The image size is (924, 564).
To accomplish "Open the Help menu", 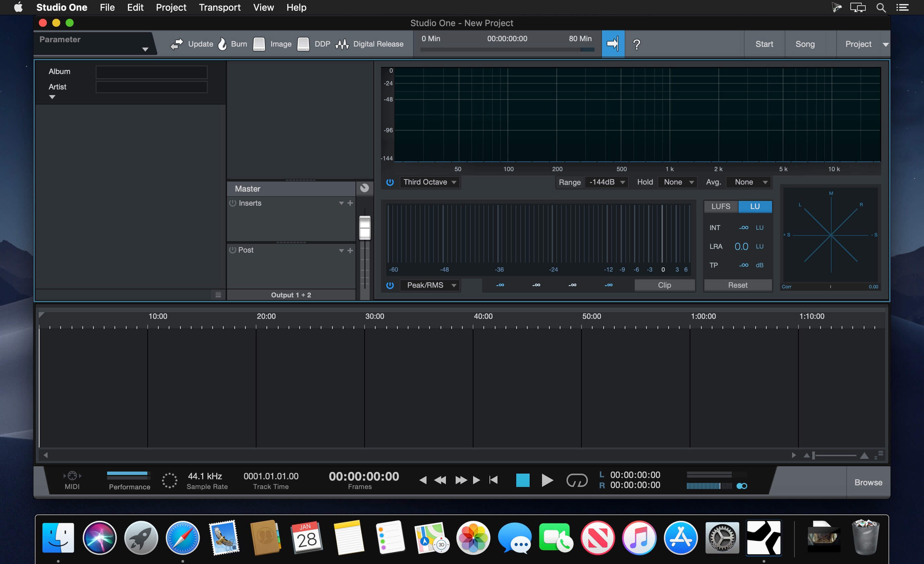I will click(x=296, y=7).
